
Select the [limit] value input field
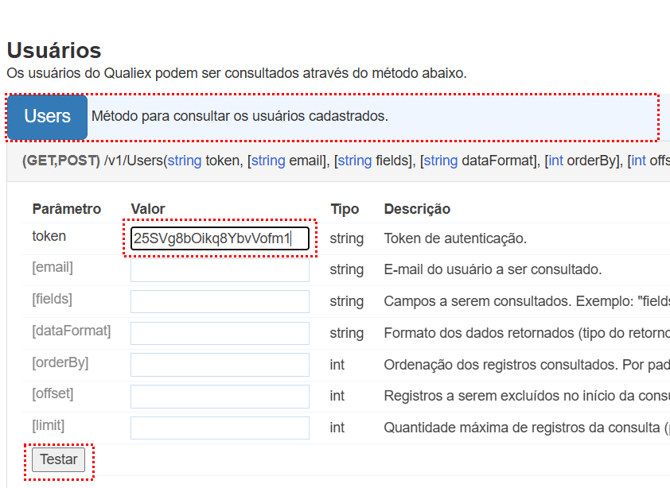click(x=219, y=428)
